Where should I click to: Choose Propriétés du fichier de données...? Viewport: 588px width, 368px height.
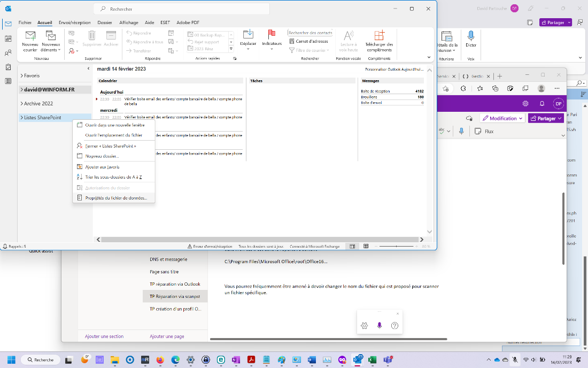pyautogui.click(x=114, y=198)
